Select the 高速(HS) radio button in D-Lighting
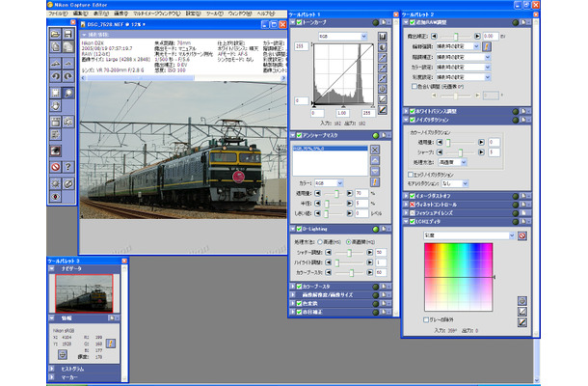 (320, 242)
